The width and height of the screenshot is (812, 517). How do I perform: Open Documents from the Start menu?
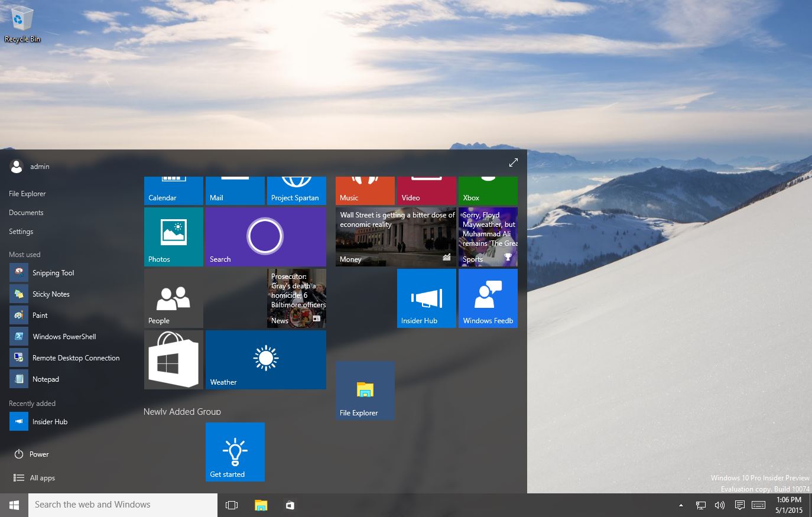point(26,213)
